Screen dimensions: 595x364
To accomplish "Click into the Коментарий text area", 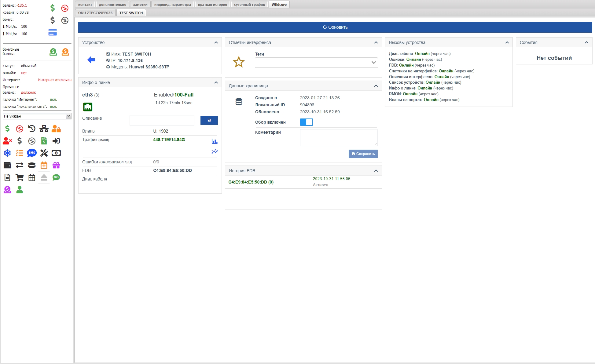I will [339, 138].
